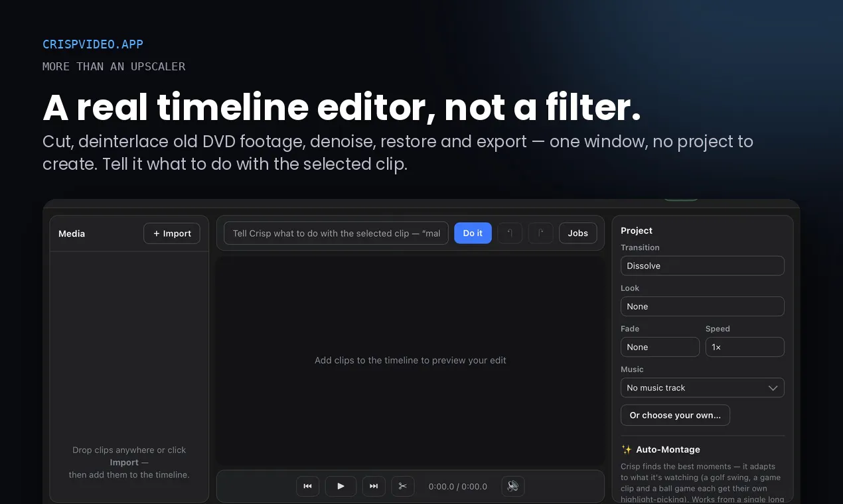Image resolution: width=843 pixels, height=504 pixels.
Task: Split the clip using the scissors icon
Action: (x=402, y=486)
